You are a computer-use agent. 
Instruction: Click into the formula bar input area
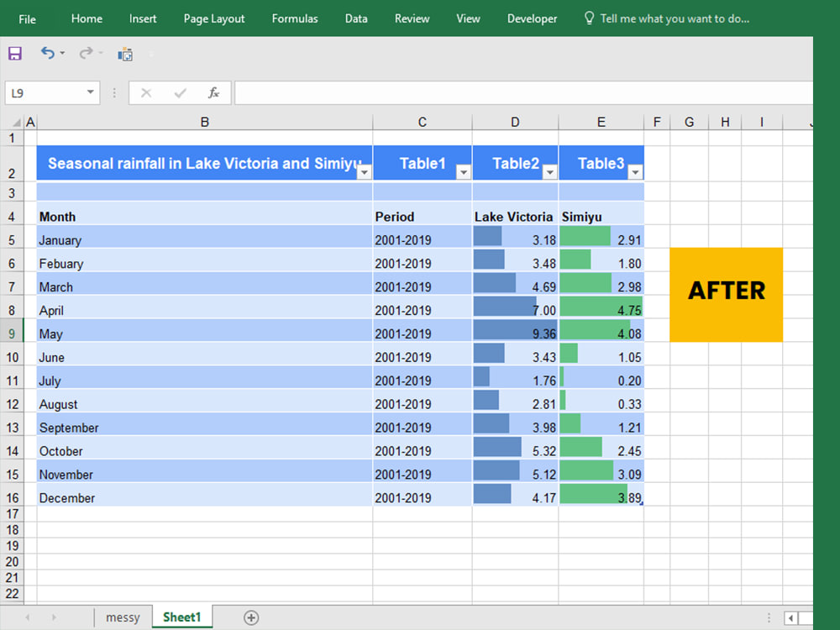click(523, 92)
